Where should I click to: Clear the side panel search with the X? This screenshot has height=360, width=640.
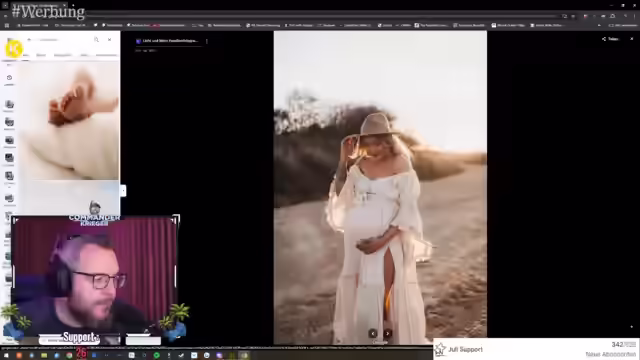[109, 40]
